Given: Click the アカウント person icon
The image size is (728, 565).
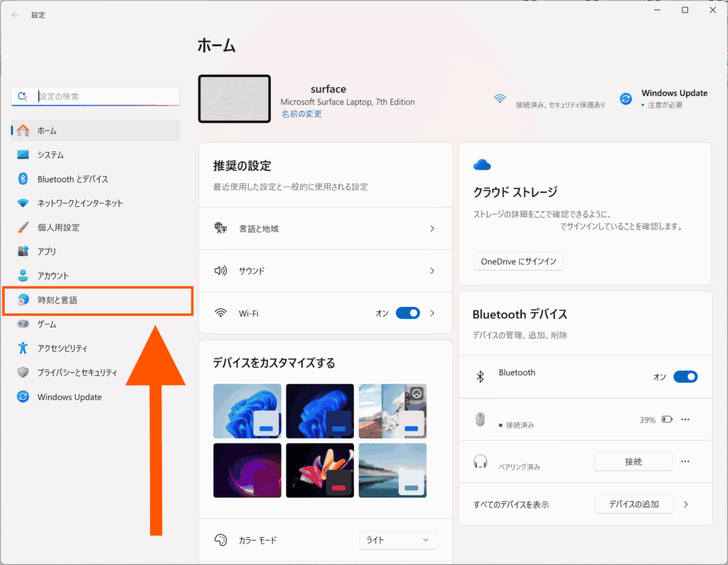Looking at the screenshot, I should point(23,275).
